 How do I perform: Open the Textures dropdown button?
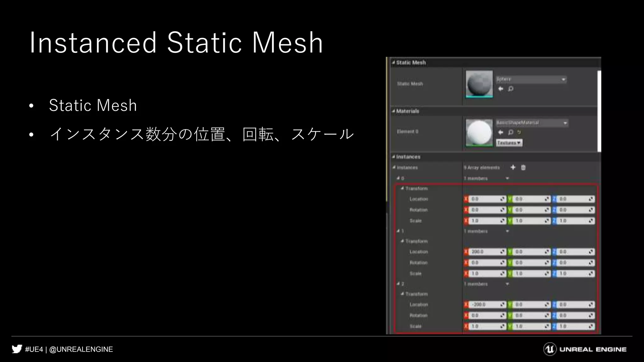coord(509,143)
